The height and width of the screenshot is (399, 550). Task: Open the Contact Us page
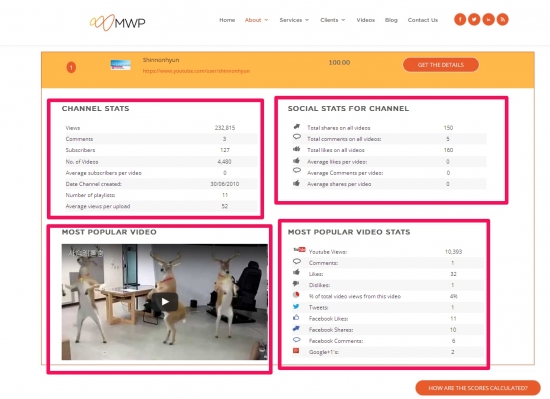[x=423, y=20]
